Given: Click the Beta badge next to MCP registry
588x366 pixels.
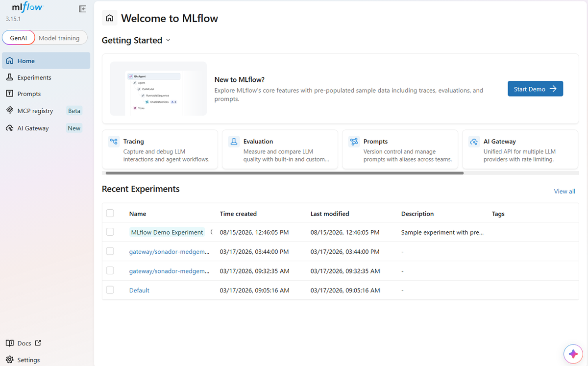Looking at the screenshot, I should pos(74,111).
